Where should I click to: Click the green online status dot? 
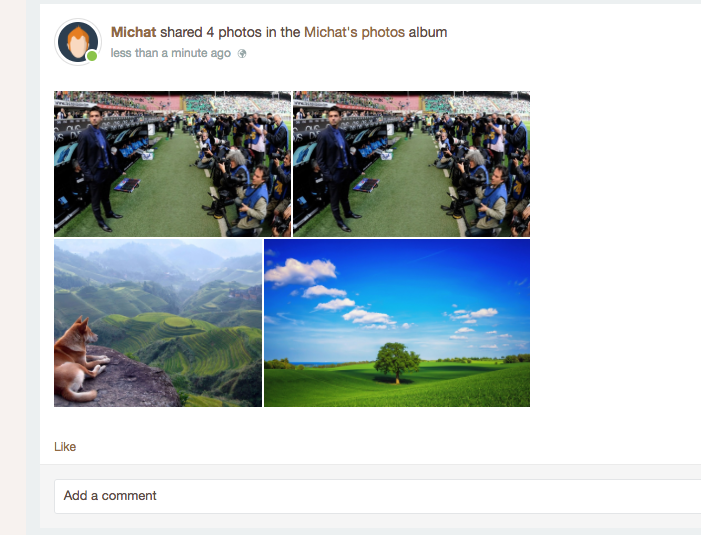coord(92,56)
